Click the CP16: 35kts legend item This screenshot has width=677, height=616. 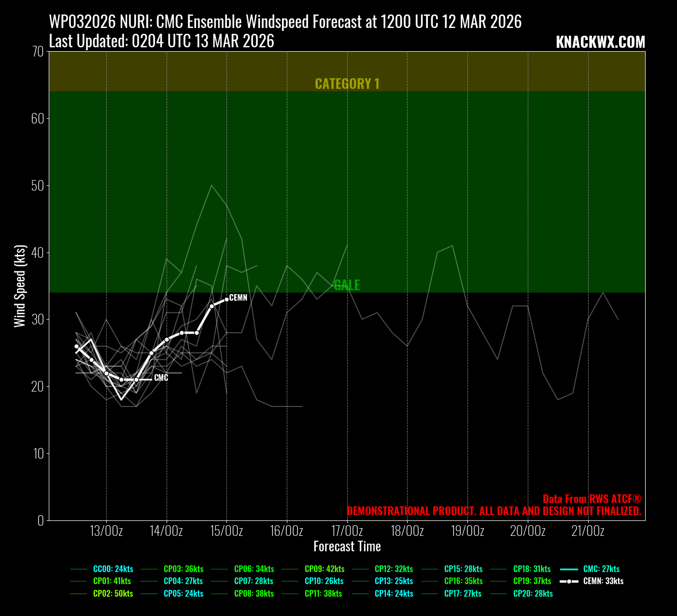(x=463, y=581)
